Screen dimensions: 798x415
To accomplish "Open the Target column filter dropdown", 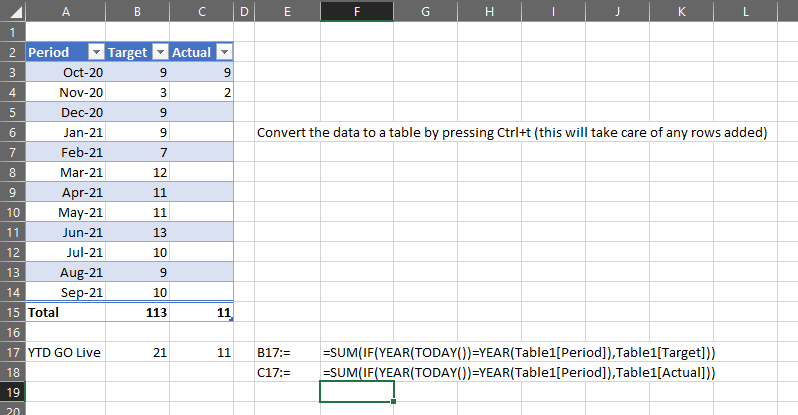I will click(160, 52).
